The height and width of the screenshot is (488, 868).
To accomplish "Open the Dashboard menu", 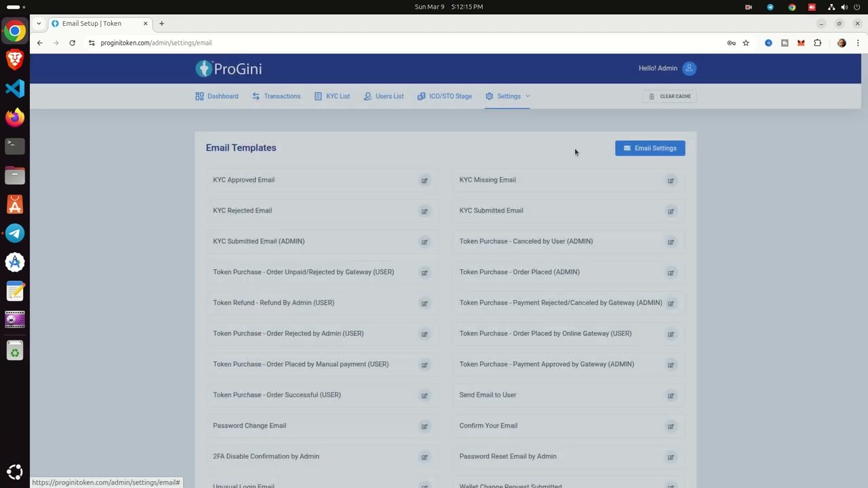I will [x=217, y=96].
